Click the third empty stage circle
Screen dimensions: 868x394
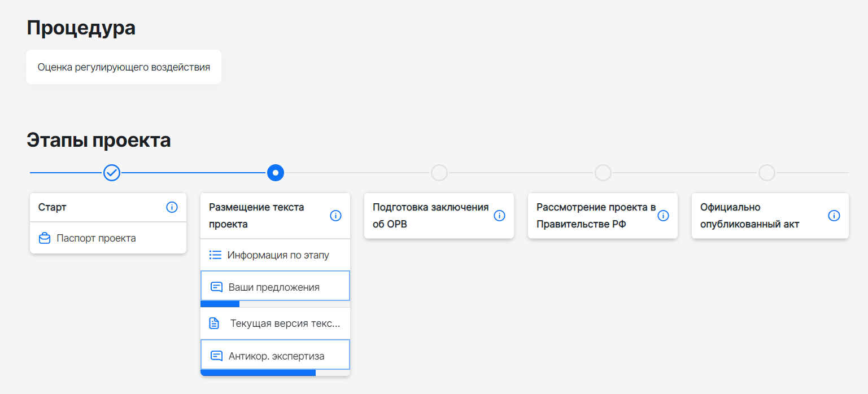(x=439, y=173)
